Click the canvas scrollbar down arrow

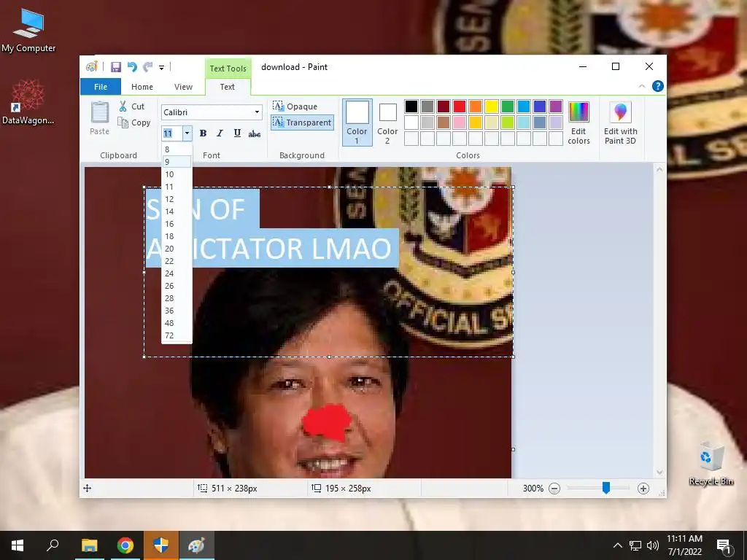tap(659, 472)
